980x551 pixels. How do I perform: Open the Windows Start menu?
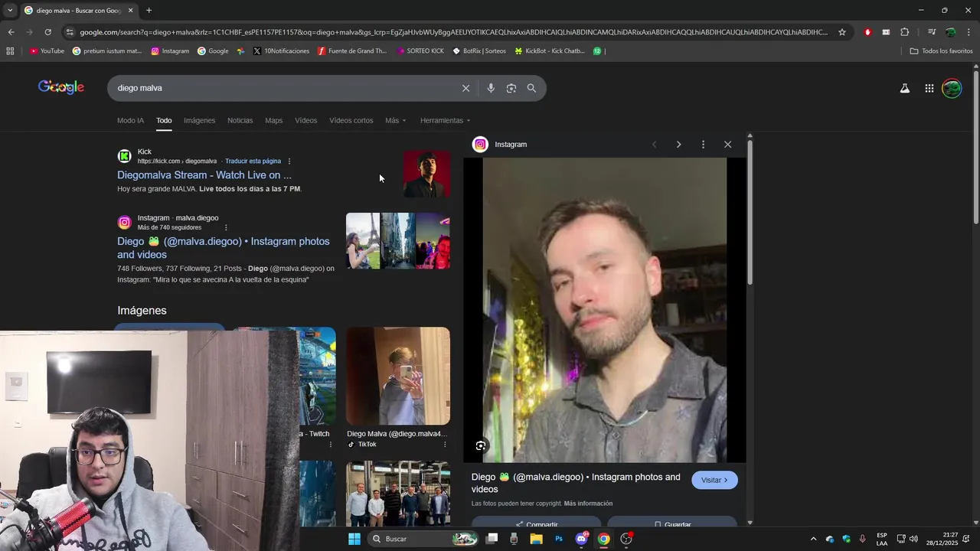(354, 539)
